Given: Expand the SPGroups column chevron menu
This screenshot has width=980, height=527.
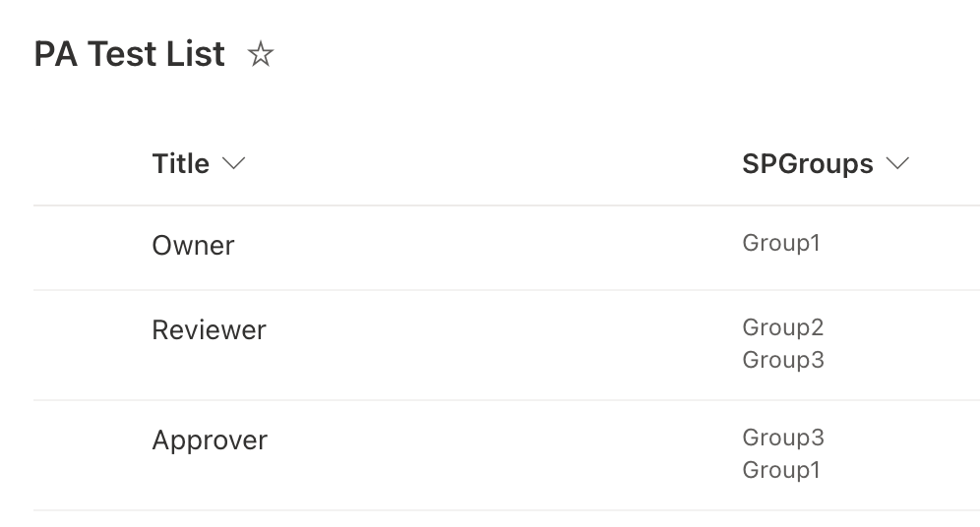Looking at the screenshot, I should (x=897, y=164).
